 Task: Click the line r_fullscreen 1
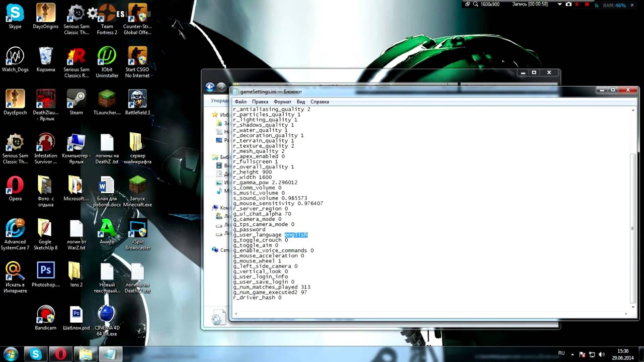[256, 161]
